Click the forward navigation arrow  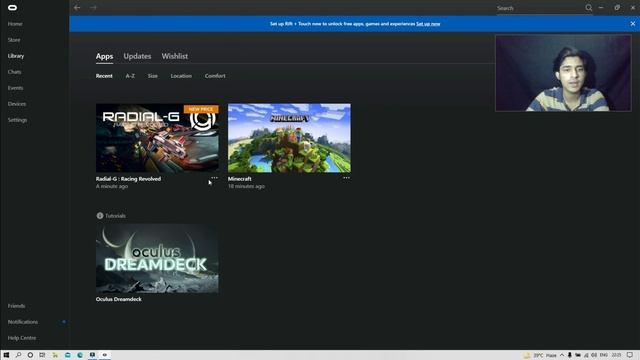[x=93, y=7]
